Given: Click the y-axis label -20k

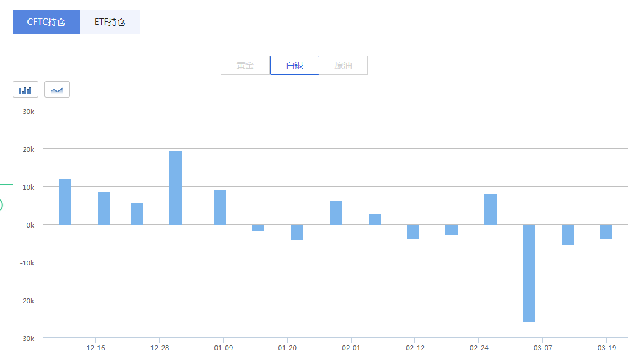Looking at the screenshot, I should [27, 301].
